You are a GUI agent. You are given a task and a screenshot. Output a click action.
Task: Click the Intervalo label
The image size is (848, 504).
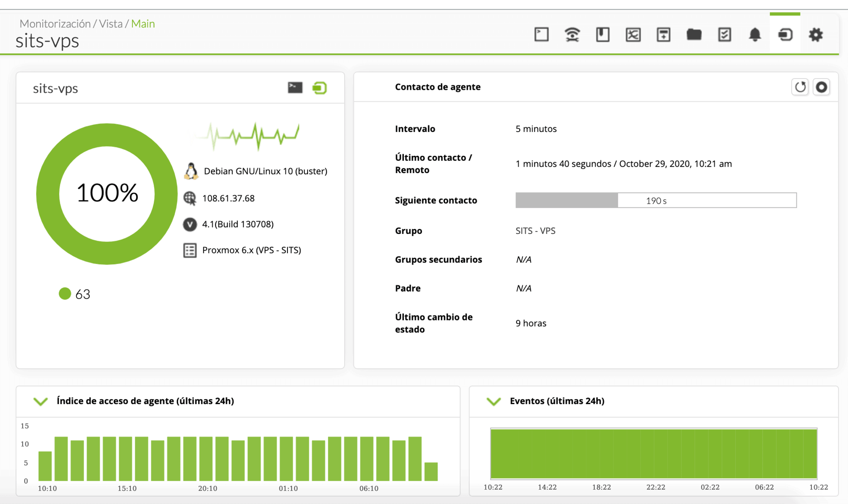pos(415,129)
